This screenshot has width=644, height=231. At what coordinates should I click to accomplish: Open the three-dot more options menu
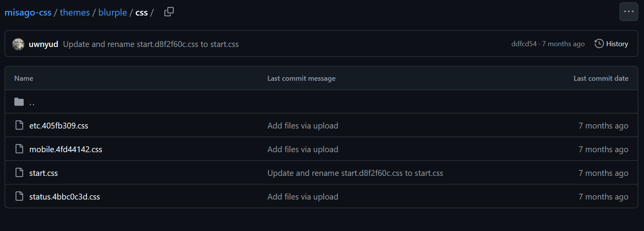click(628, 12)
